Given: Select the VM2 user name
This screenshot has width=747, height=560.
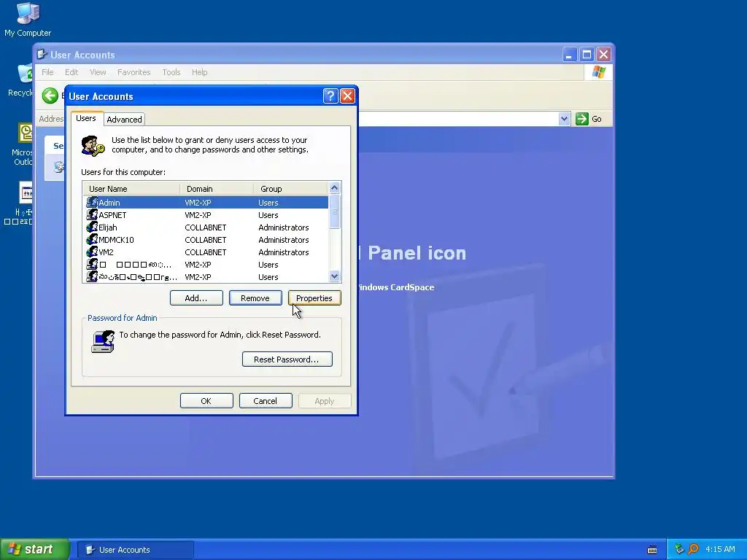Looking at the screenshot, I should 106,252.
